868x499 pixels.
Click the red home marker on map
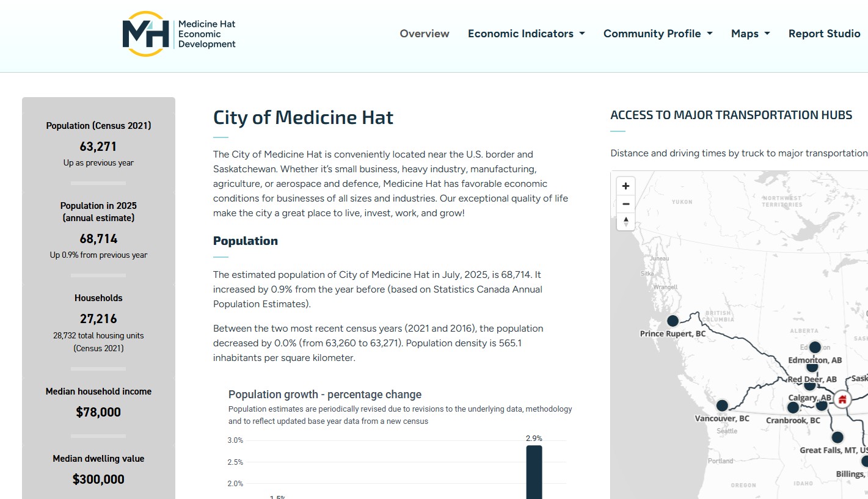tap(842, 399)
